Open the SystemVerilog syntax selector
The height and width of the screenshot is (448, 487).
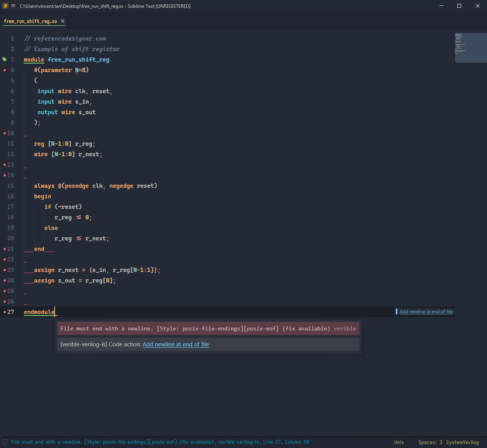[x=462, y=442]
